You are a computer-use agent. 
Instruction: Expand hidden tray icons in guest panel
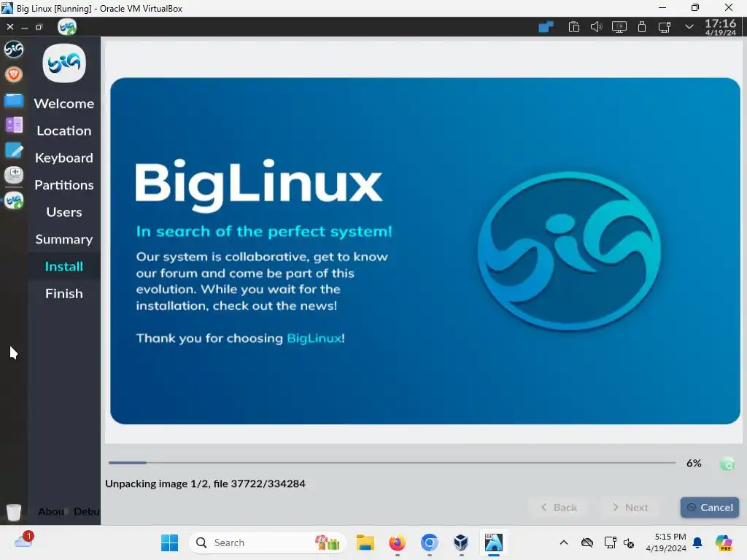689,27
